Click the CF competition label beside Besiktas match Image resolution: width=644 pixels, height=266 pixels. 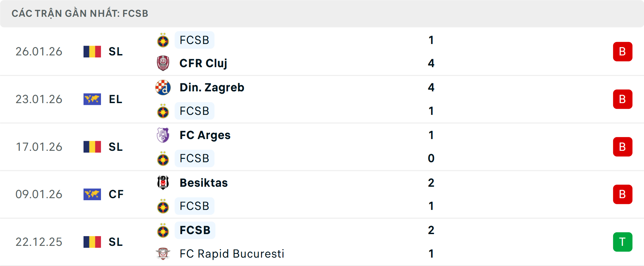116,194
